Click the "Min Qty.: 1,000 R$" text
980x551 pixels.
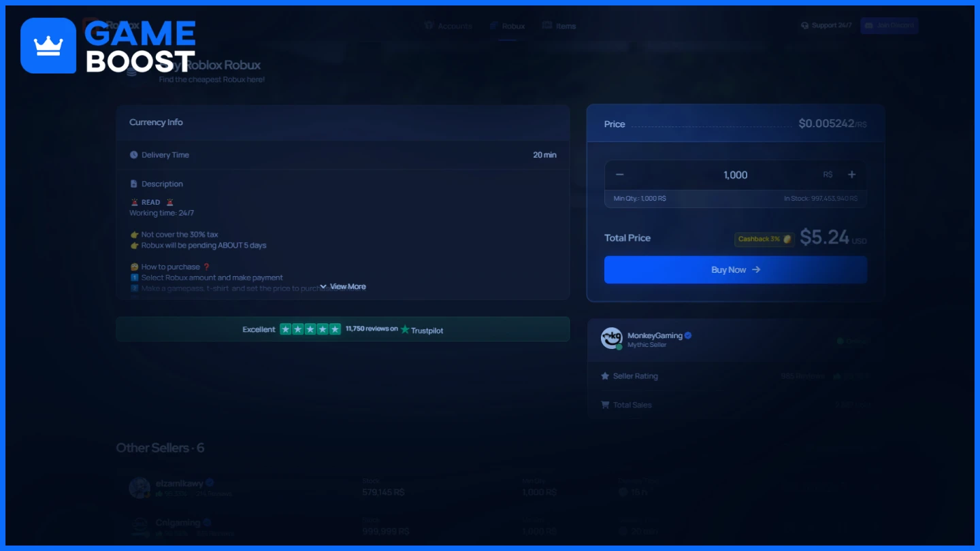pyautogui.click(x=640, y=199)
